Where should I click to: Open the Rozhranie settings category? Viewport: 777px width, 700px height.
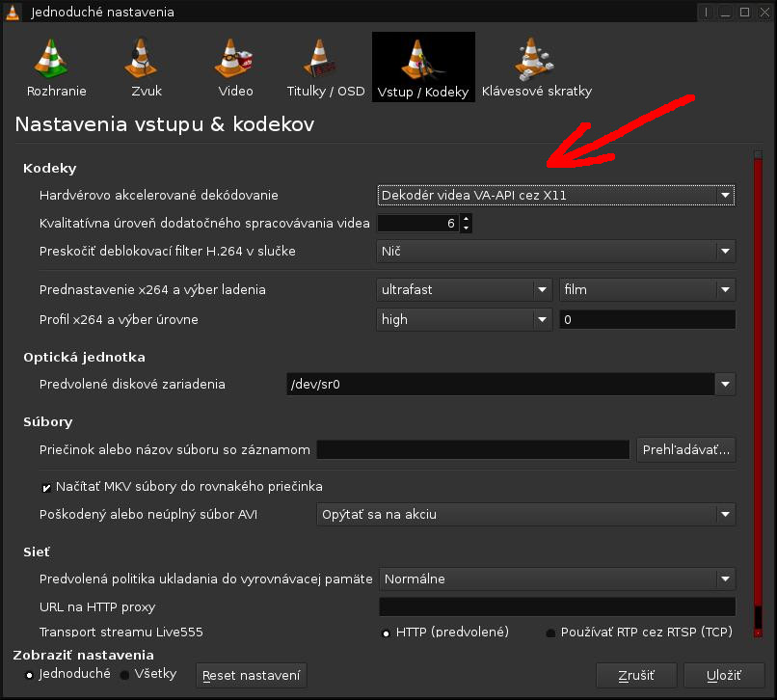(56, 67)
